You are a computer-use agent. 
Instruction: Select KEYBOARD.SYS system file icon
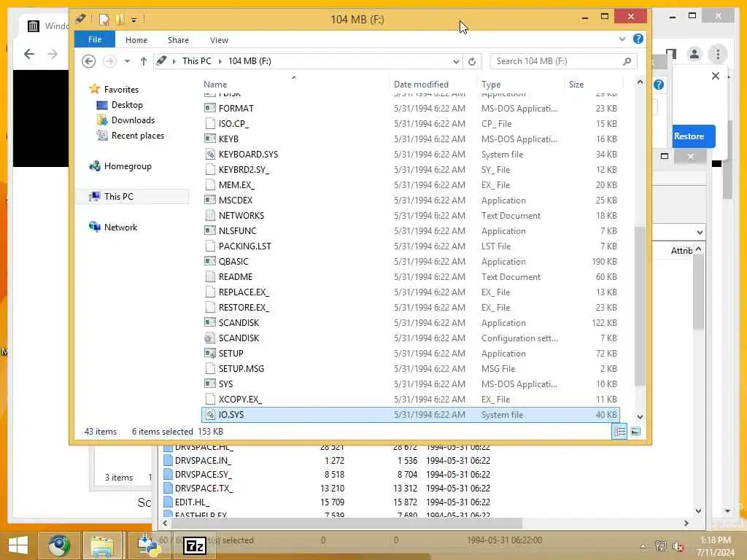(x=210, y=155)
